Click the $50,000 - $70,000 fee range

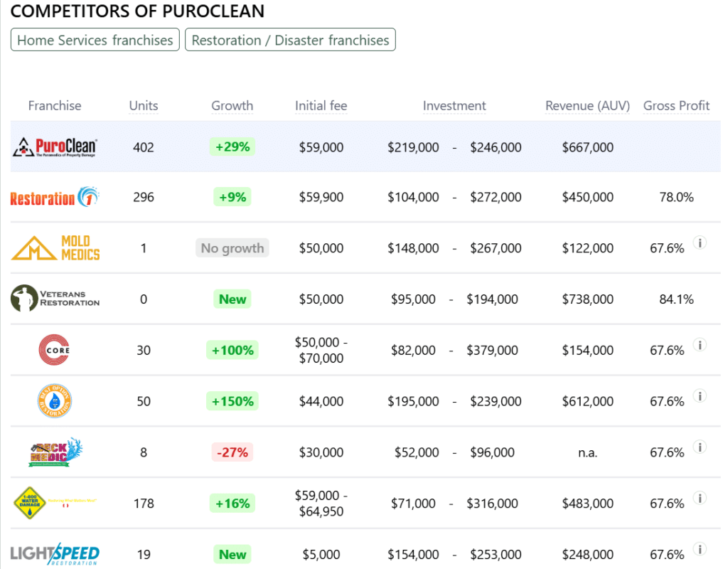pos(321,350)
